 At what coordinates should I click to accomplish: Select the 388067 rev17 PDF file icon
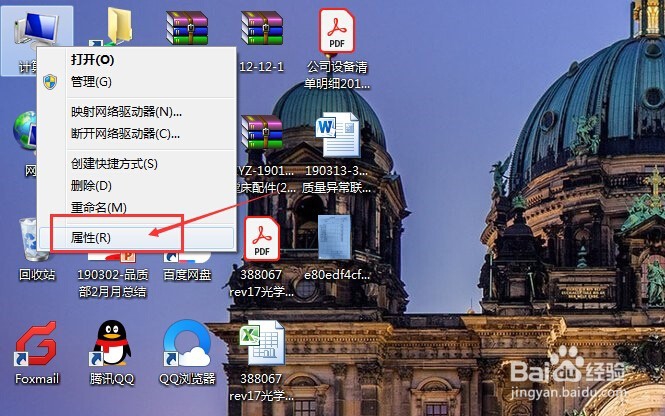[x=262, y=239]
